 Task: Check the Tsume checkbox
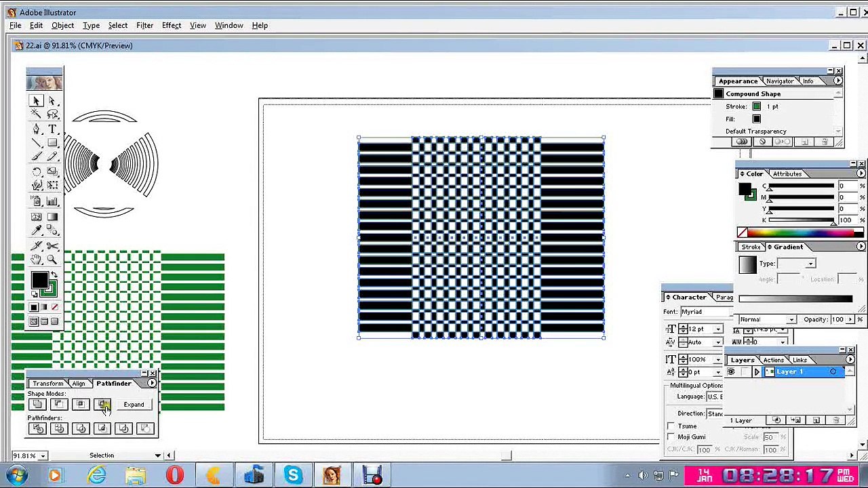(x=671, y=426)
